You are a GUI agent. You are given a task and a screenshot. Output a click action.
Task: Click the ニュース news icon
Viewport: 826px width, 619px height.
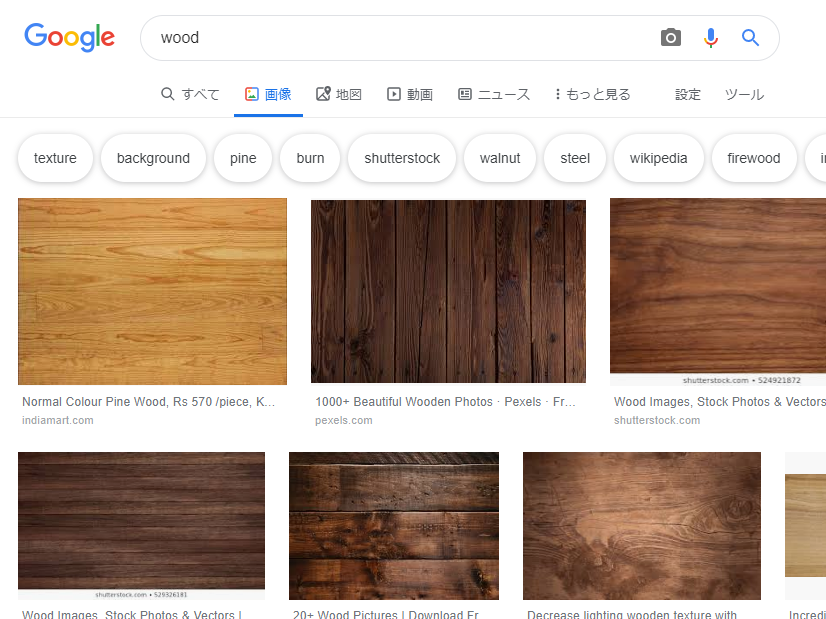tap(463, 93)
